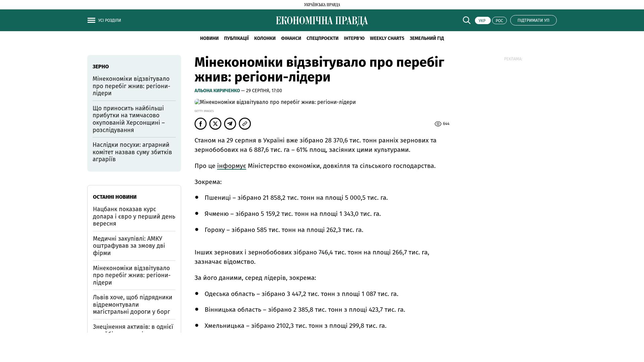Open the news about Нацбанк exchange rate
This screenshot has width=644, height=362.
(x=134, y=216)
